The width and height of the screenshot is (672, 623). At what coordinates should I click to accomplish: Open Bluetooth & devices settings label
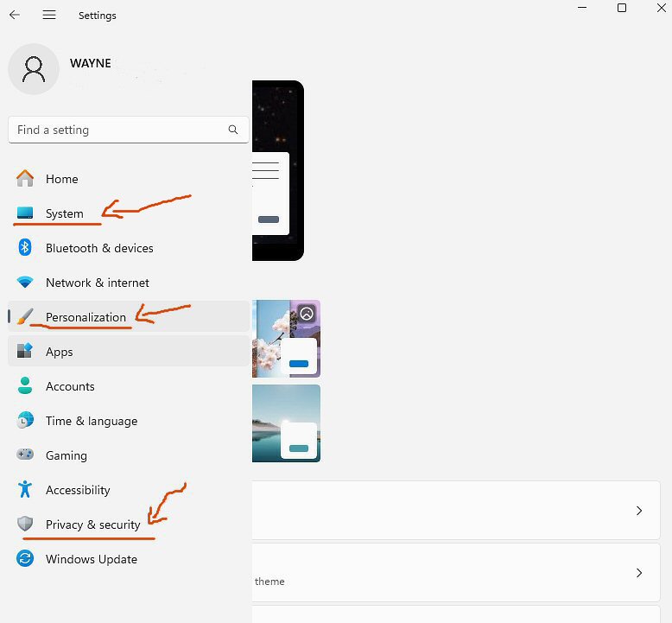(x=99, y=248)
